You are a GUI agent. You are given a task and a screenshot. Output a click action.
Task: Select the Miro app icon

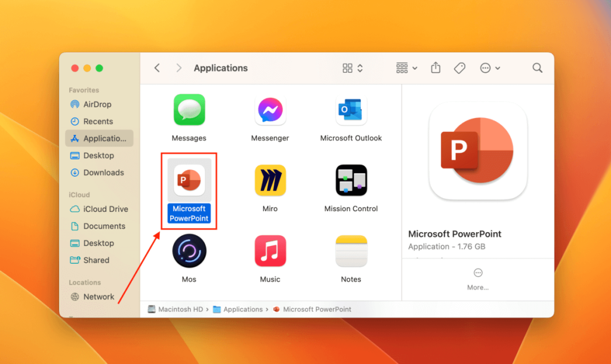(270, 180)
